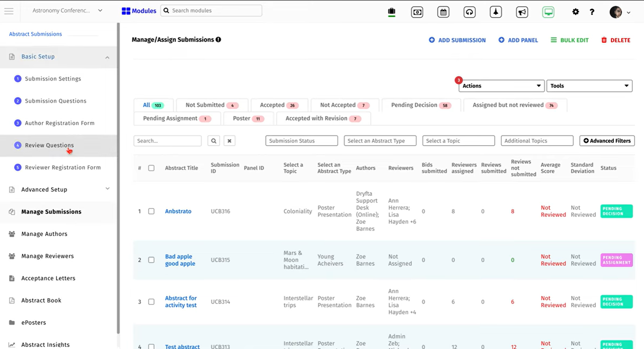Tick the checkbox for Bad apple good apple
The height and width of the screenshot is (349, 644).
151,260
